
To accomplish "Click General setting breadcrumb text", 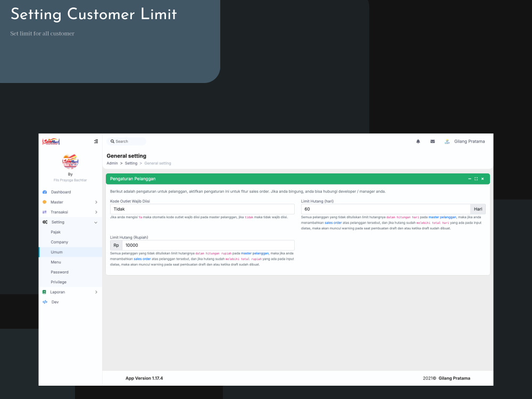I will [157, 163].
